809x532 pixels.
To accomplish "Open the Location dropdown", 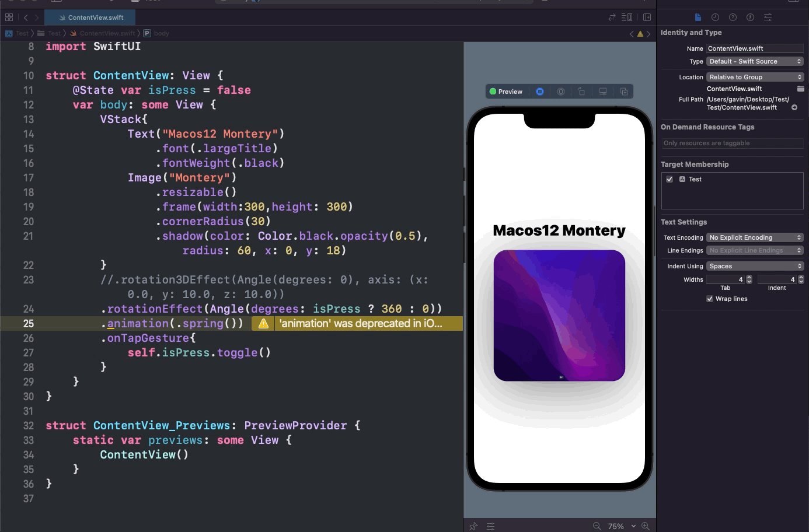I will [755, 77].
